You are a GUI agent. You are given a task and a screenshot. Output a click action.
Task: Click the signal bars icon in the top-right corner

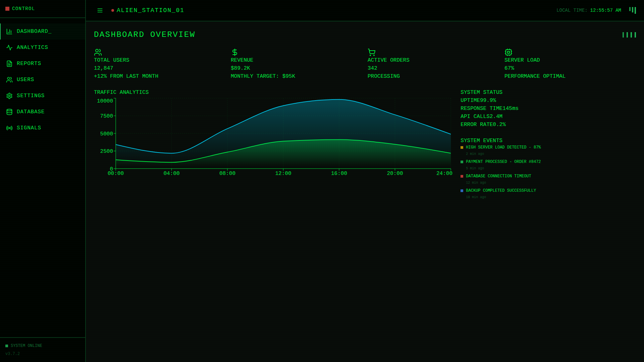(633, 10)
